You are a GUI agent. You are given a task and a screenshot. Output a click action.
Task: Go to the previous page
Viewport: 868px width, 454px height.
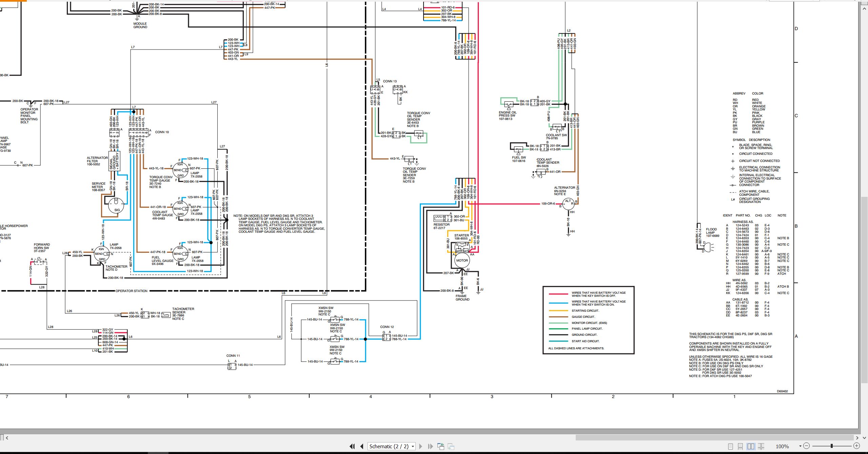[362, 446]
